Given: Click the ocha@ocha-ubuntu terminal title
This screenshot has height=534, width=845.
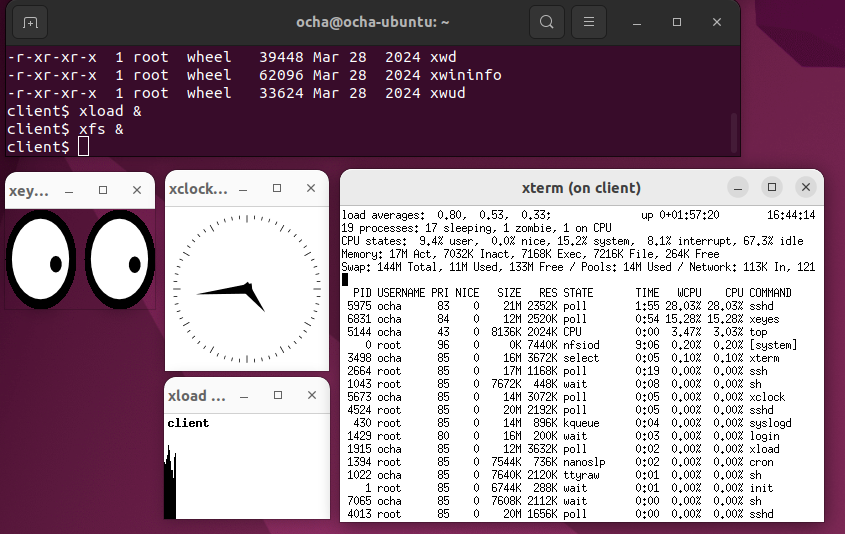Looking at the screenshot, I should 372,22.
